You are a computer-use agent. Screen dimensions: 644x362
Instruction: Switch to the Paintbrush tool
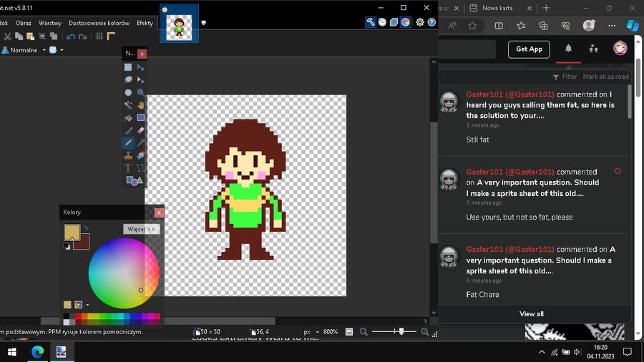click(128, 130)
